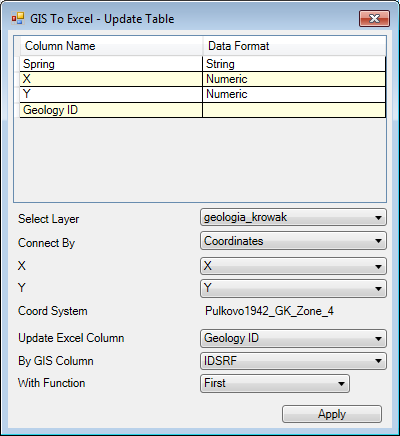
Task: Select the Geology ID table row
Action: click(x=203, y=110)
